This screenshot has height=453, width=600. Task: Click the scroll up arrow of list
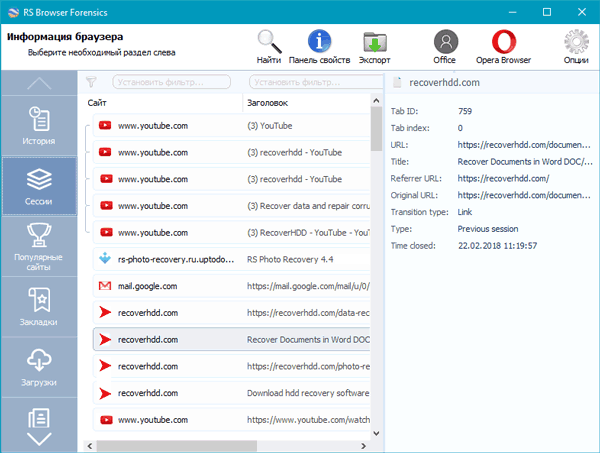[376, 100]
